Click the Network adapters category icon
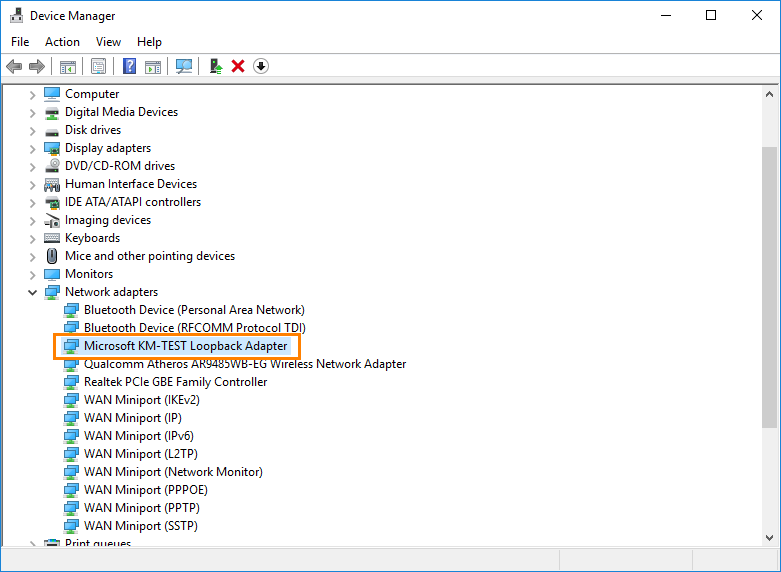Screen dimensions: 781x572 pyautogui.click(x=52, y=292)
